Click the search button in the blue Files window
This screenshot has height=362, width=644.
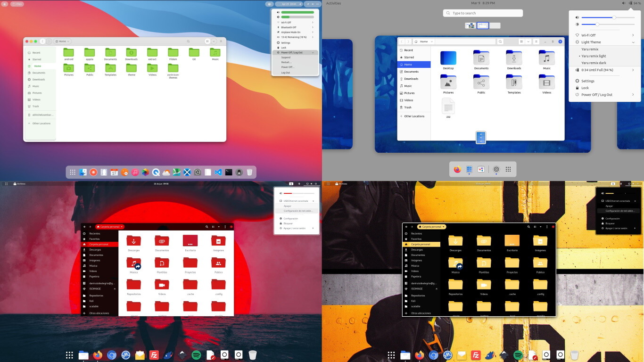(x=501, y=41)
